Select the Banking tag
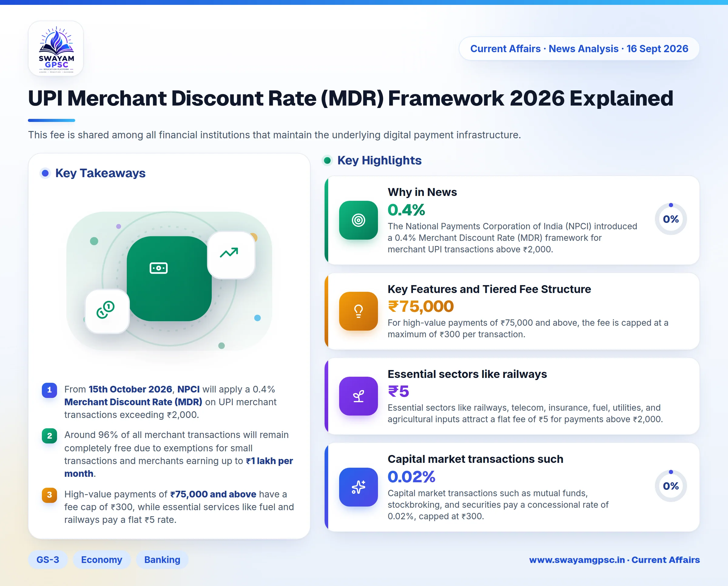Image resolution: width=728 pixels, height=586 pixels. [x=162, y=559]
